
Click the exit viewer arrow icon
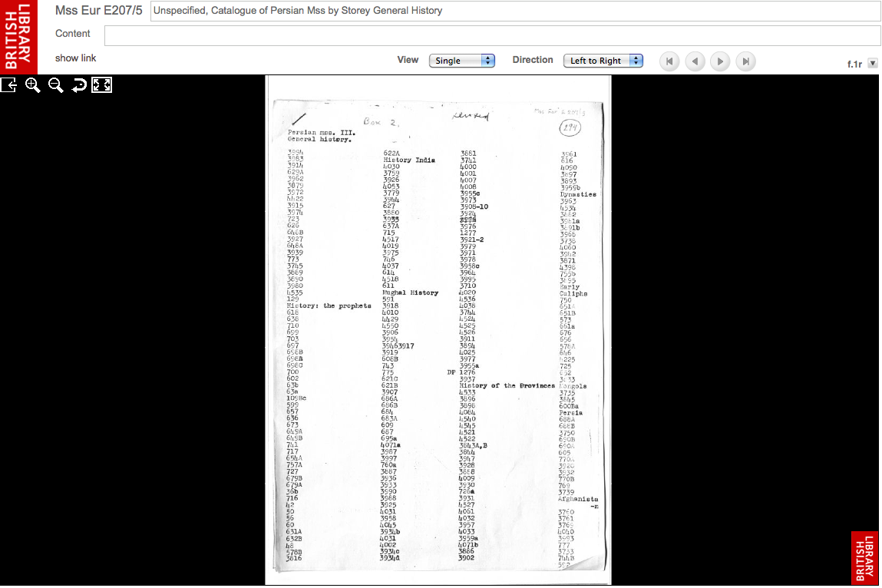click(9, 85)
